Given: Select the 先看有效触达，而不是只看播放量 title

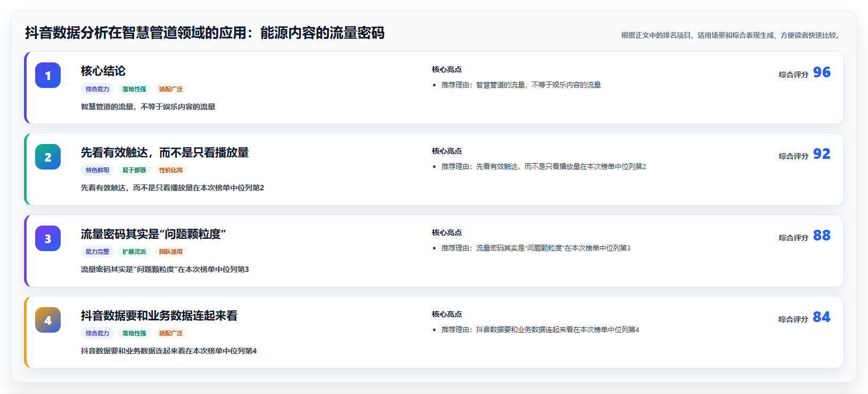Looking at the screenshot, I should pyautogui.click(x=165, y=152).
